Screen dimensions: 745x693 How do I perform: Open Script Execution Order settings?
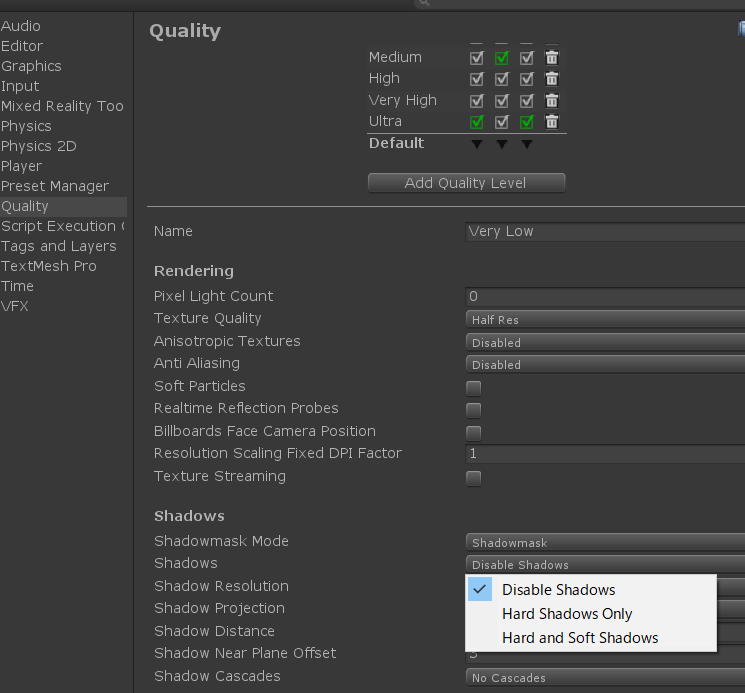63,226
